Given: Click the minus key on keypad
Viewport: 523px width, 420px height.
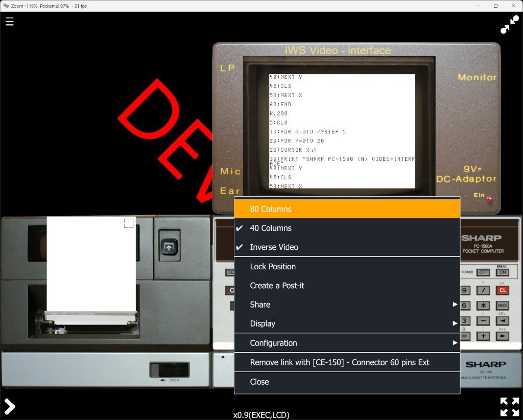Looking at the screenshot, I should 483,321.
